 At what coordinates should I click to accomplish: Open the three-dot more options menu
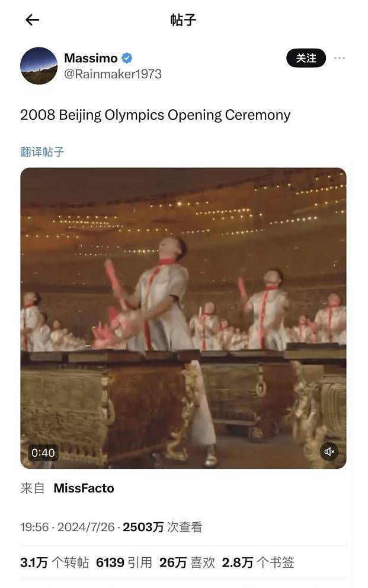[x=339, y=58]
